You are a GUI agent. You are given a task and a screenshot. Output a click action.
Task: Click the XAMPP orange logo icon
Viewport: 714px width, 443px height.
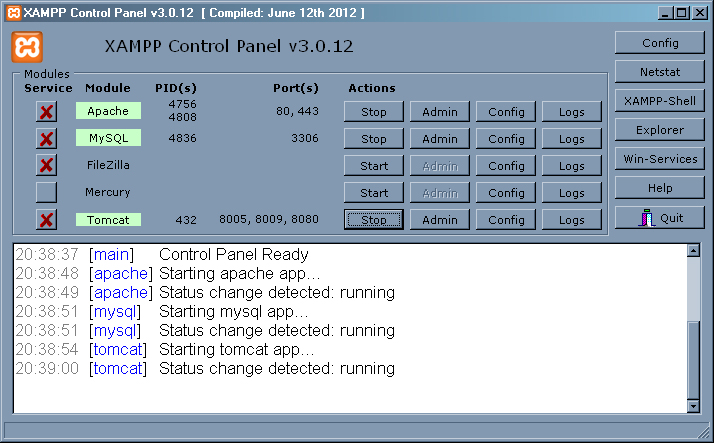point(27,47)
